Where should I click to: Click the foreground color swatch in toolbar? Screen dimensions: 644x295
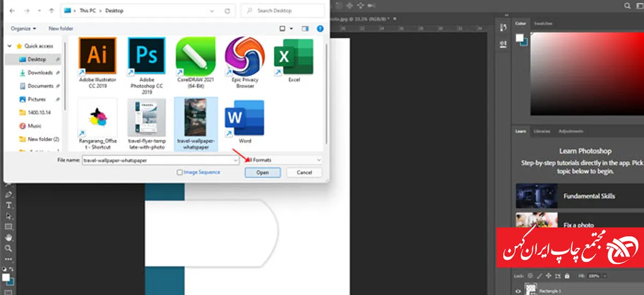6,277
